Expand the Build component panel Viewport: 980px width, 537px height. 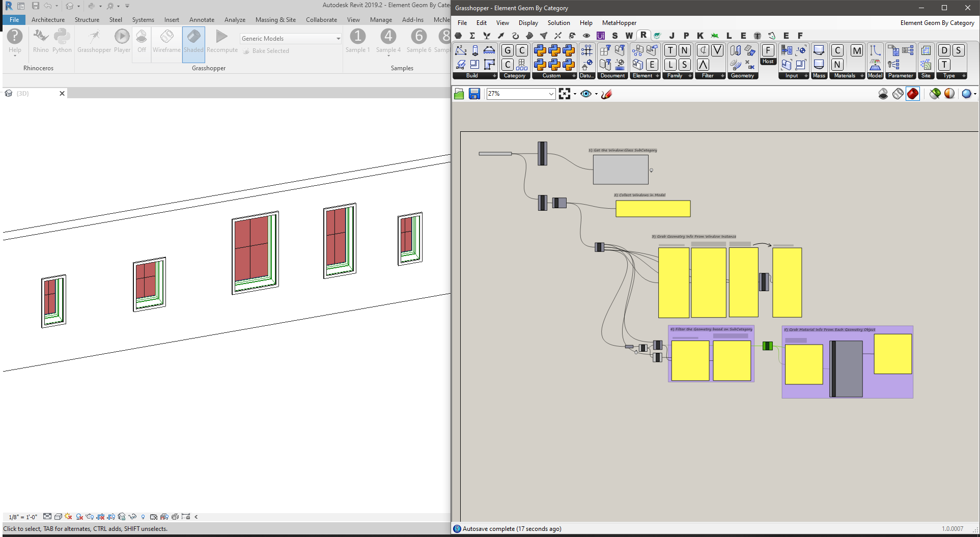click(x=494, y=76)
